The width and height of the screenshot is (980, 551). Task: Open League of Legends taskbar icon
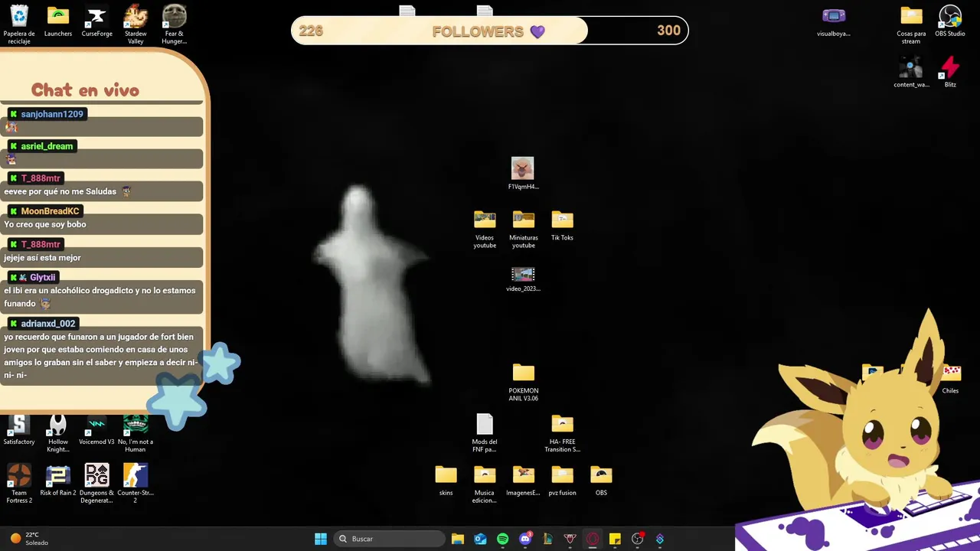(547, 539)
